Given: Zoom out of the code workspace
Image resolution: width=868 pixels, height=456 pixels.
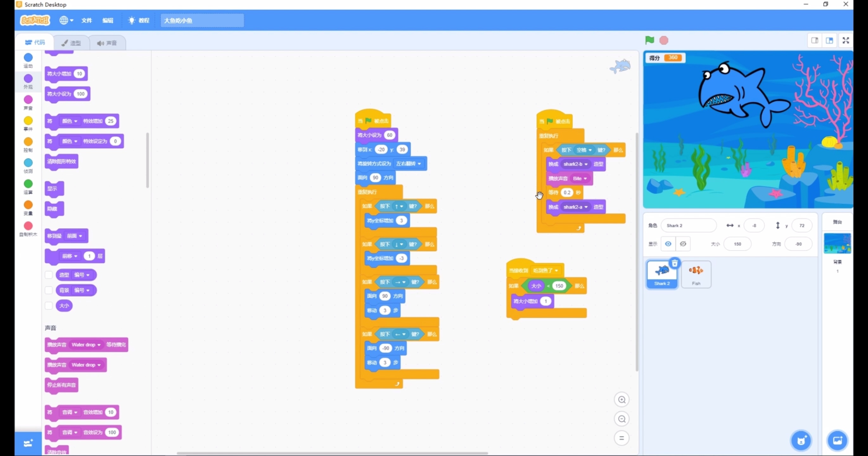Looking at the screenshot, I should click(x=622, y=419).
